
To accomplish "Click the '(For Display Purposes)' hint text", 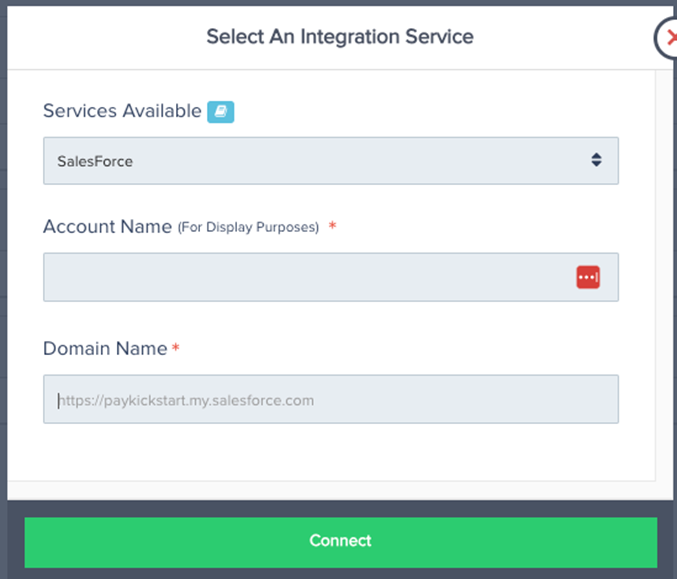I will 248,227.
